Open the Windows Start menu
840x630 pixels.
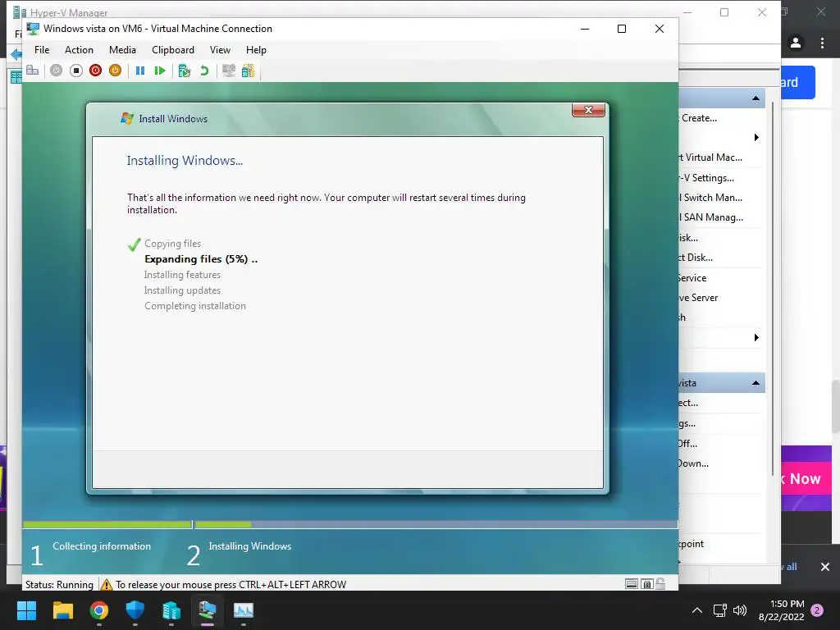tap(26, 610)
